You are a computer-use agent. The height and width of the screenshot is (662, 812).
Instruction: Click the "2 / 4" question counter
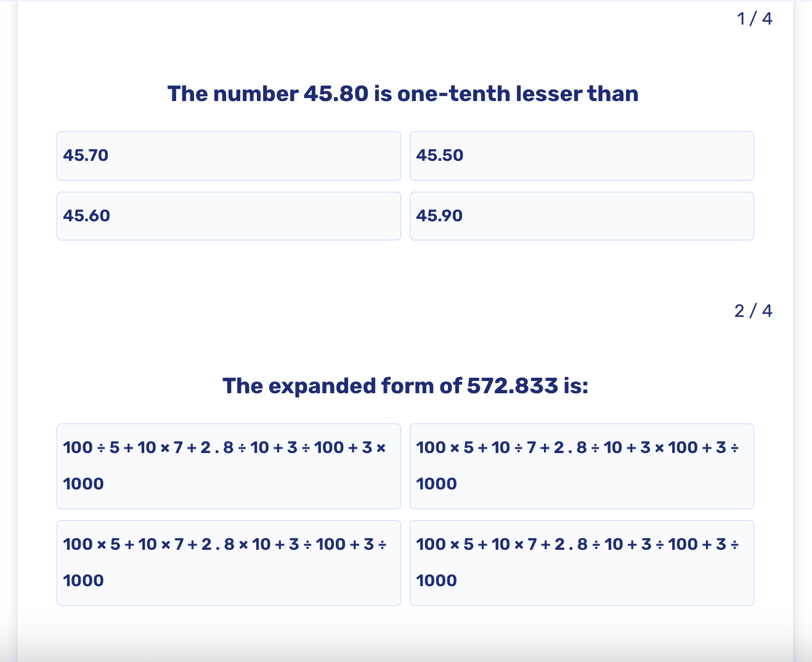pyautogui.click(x=753, y=311)
